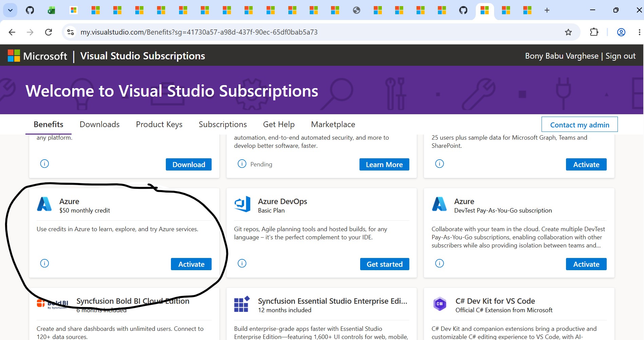Click the Bold BI logo icon

53,304
